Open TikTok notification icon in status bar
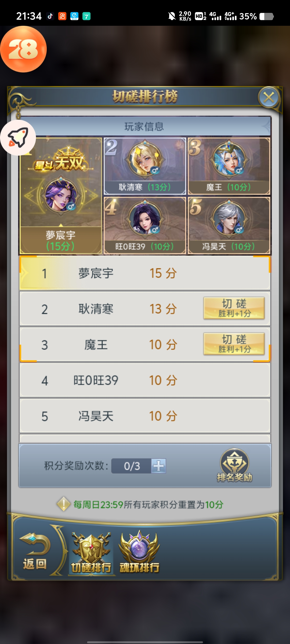Screen dimensions: 290x644 50,16
